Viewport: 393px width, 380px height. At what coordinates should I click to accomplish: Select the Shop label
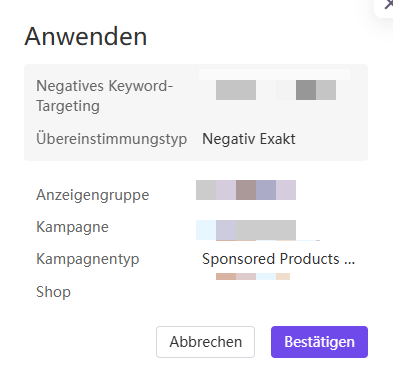pos(53,292)
